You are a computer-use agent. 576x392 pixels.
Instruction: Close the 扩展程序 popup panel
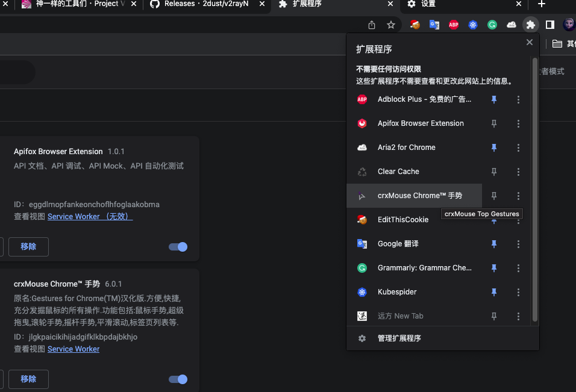(530, 42)
